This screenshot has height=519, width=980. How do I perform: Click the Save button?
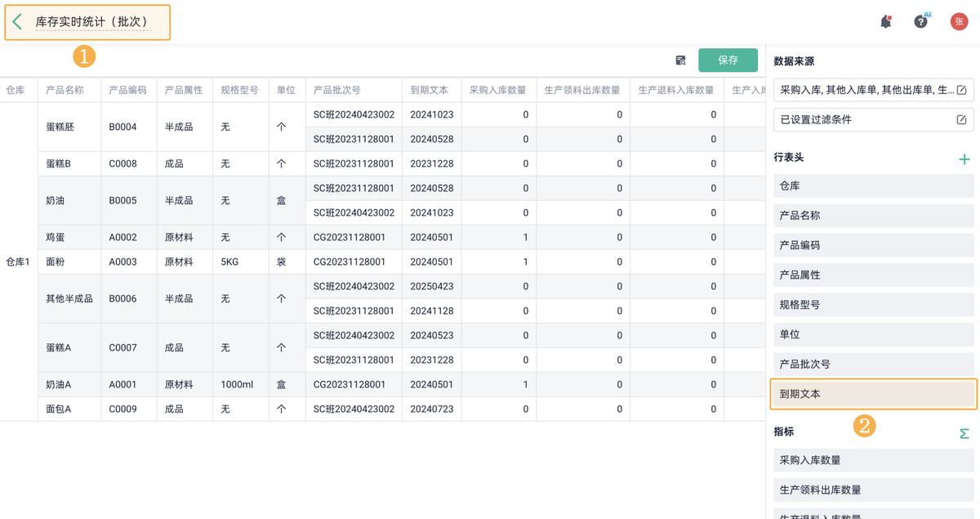click(x=728, y=60)
